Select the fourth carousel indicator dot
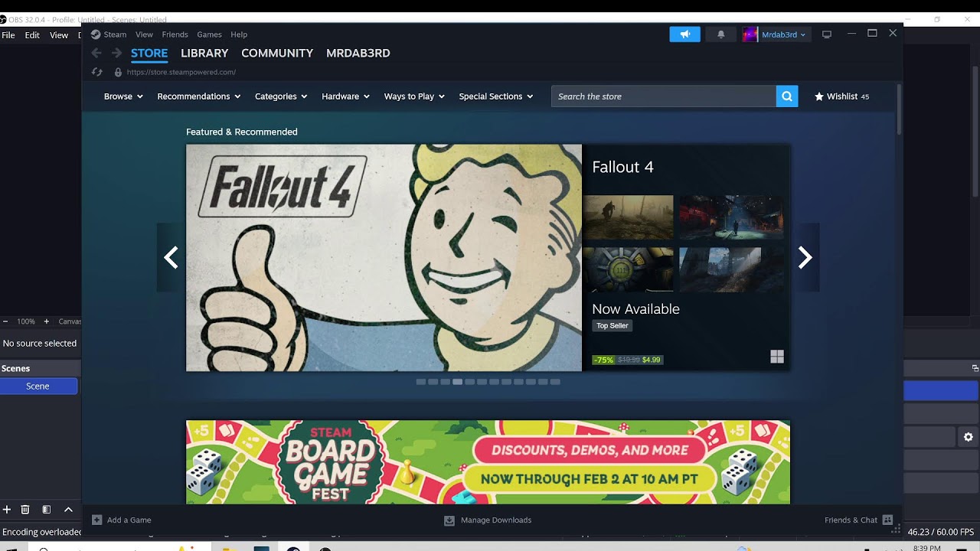Image resolution: width=980 pixels, height=551 pixels. pos(457,381)
